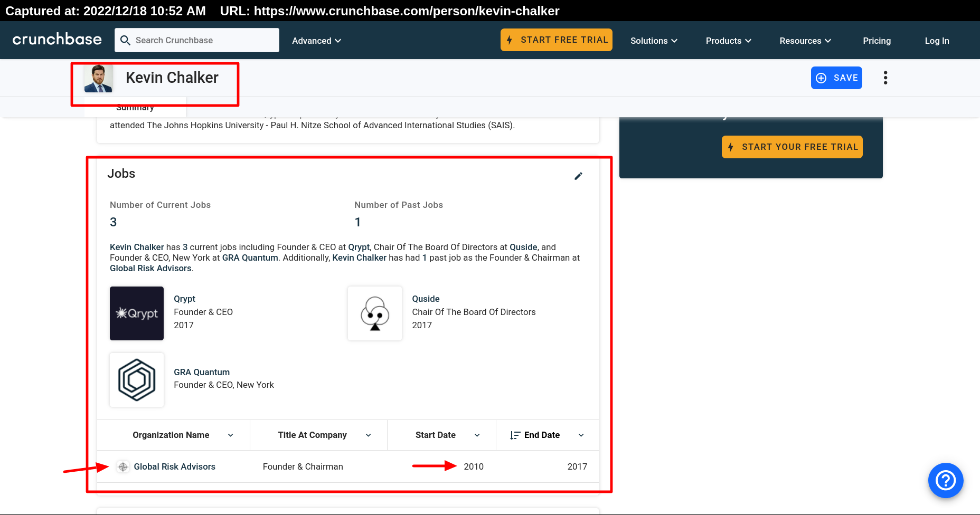Open End Date column dropdown arrow

[581, 435]
